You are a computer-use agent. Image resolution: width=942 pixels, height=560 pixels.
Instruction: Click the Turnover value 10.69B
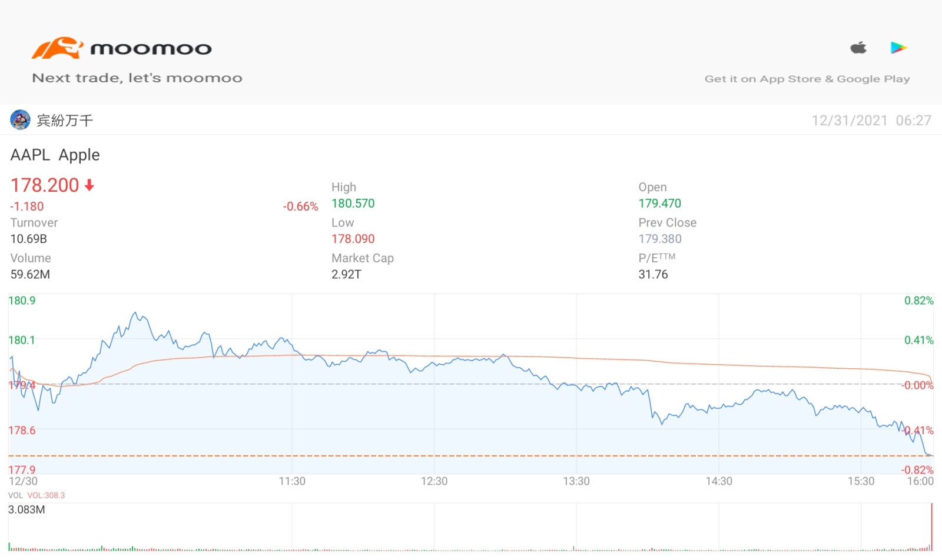(x=29, y=239)
